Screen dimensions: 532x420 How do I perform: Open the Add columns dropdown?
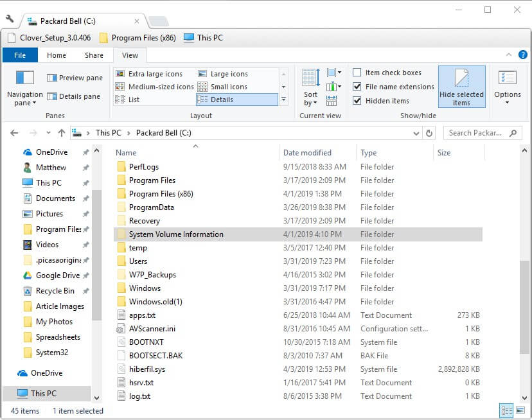pyautogui.click(x=334, y=87)
